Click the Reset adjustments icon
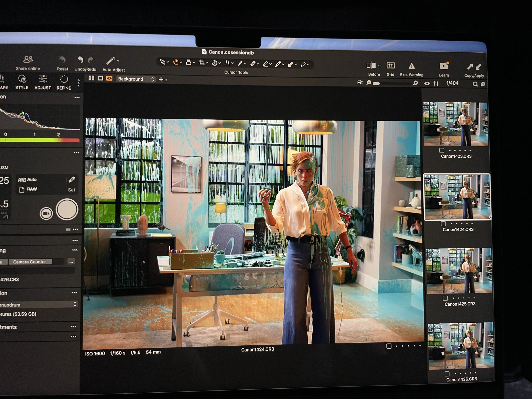Image resolution: width=532 pixels, height=399 pixels. coord(62,59)
